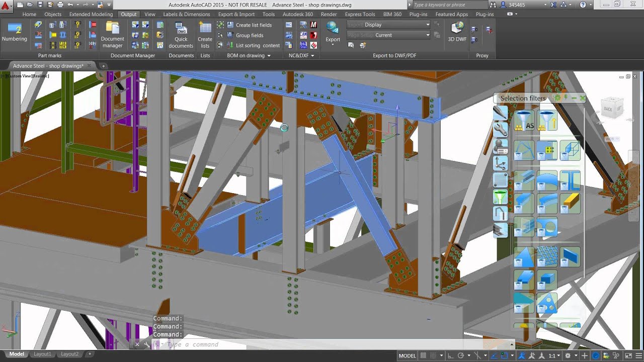
Task: Open the Page Setup Current dropdown
Action: (388, 35)
